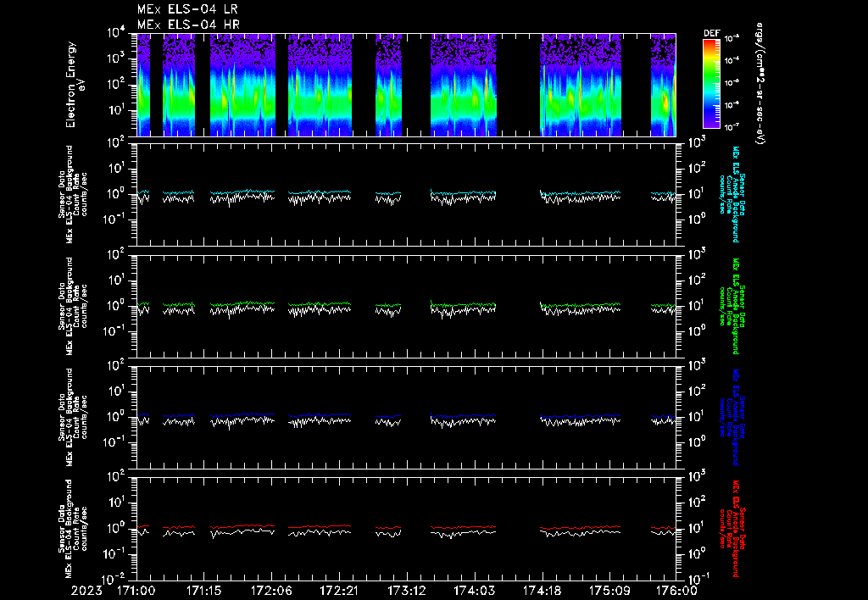Select the cyan Anode Background Count Rate label
Screen dimensions: 868x600
click(732, 194)
